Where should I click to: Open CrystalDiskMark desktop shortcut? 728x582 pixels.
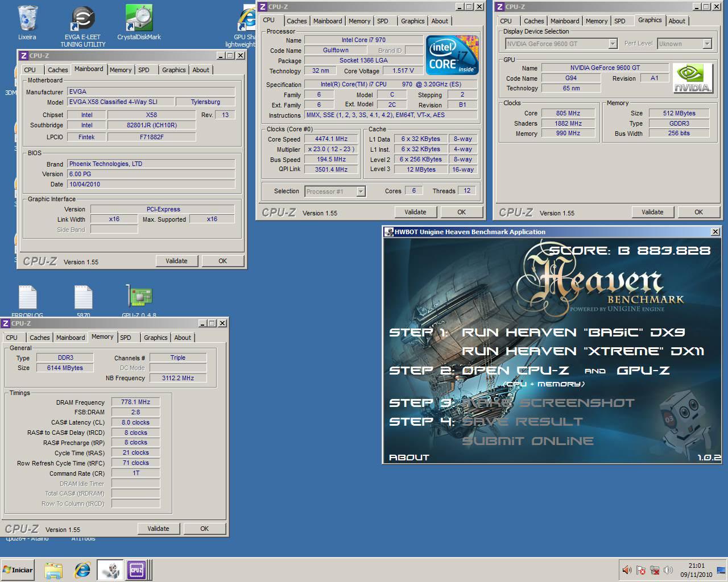click(x=139, y=23)
